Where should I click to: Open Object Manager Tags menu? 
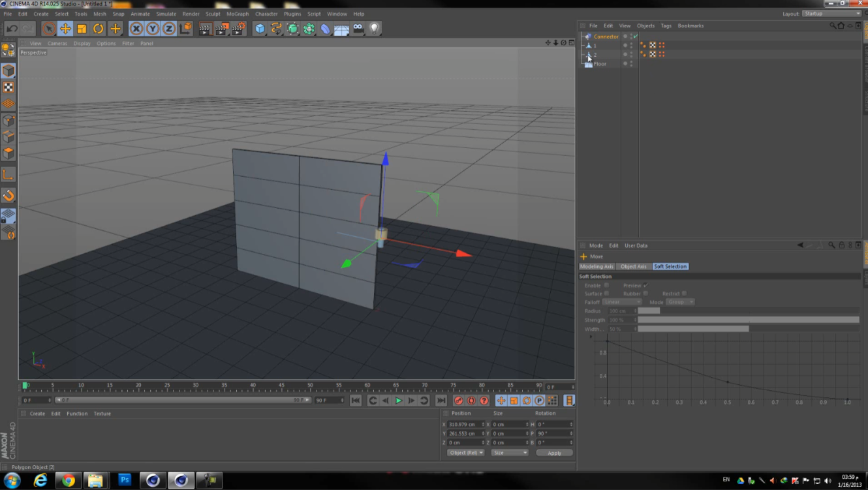666,26
